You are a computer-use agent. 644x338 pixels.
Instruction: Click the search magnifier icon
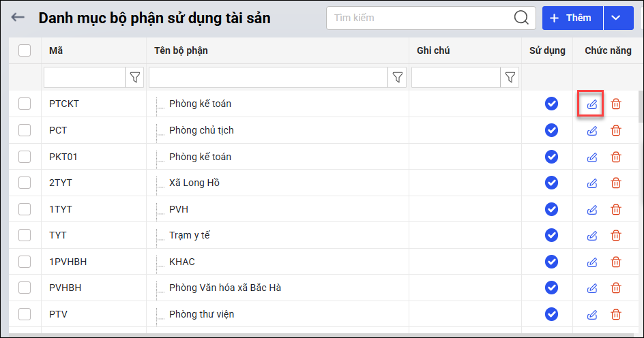point(521,18)
